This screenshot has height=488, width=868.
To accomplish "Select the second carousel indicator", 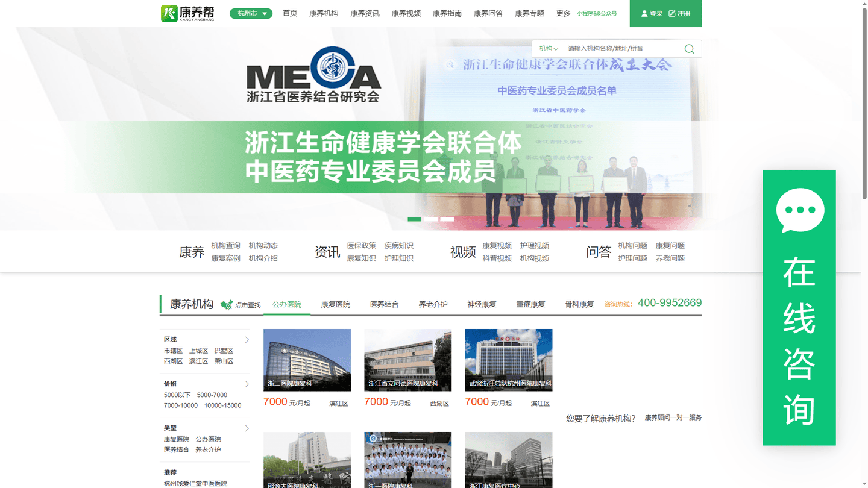I will 430,219.
